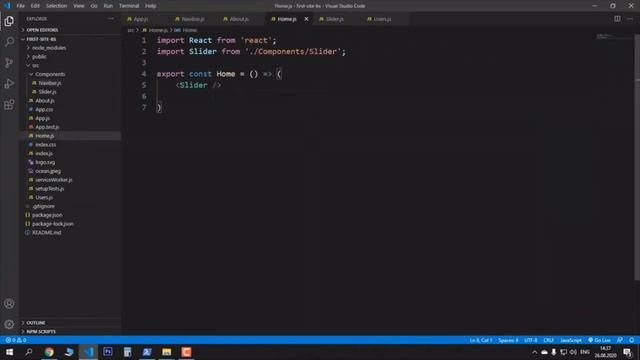
Task: Open File menu
Action: pyautogui.click(x=20, y=6)
